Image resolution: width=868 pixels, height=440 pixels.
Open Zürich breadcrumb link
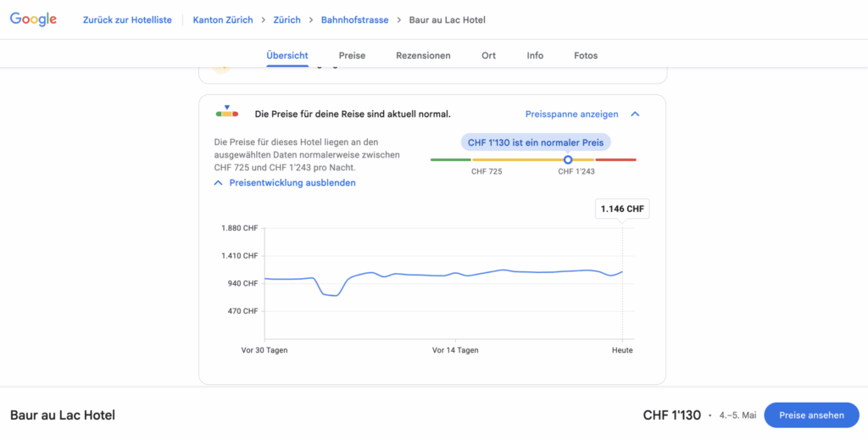point(287,20)
